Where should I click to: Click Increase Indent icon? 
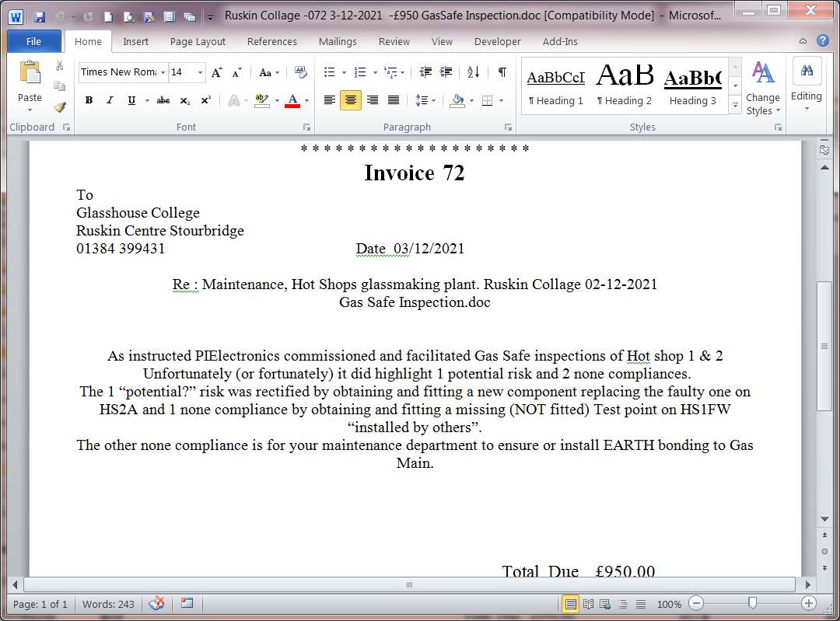[x=446, y=72]
